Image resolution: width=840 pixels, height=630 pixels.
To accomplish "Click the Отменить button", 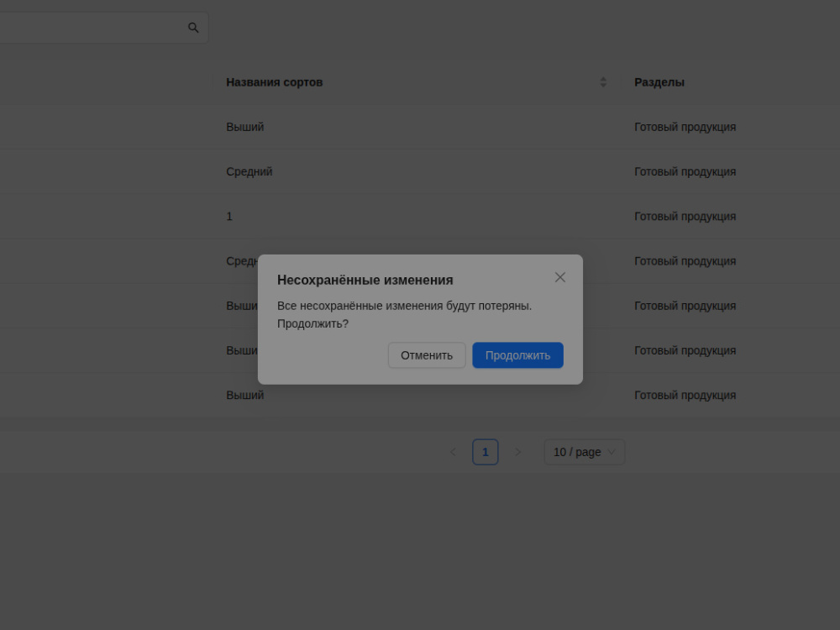I will click(427, 355).
